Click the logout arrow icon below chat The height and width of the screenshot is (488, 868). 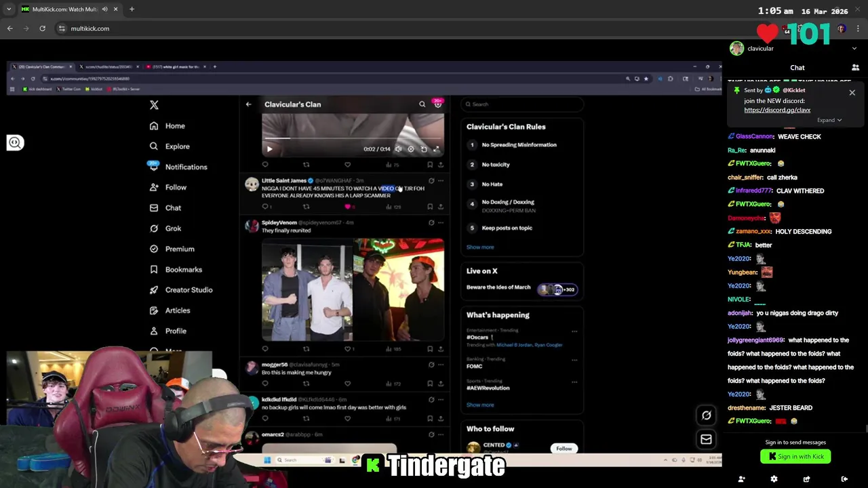844,479
